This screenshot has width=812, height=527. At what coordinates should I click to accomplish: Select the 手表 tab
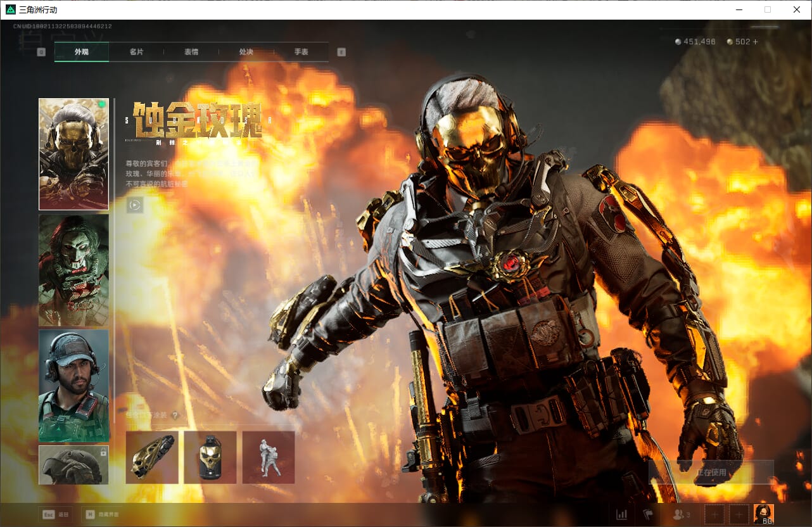click(301, 52)
